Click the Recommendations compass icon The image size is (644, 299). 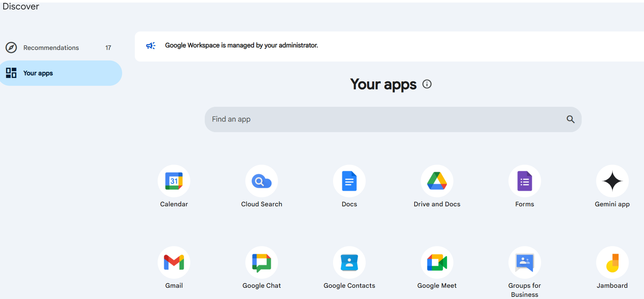[11, 47]
